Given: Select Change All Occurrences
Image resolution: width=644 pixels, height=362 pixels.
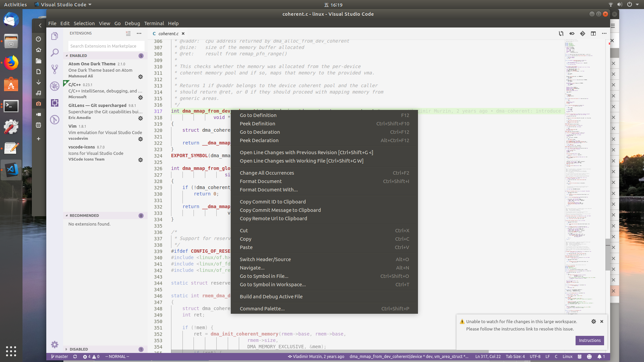Looking at the screenshot, I should (324, 173).
